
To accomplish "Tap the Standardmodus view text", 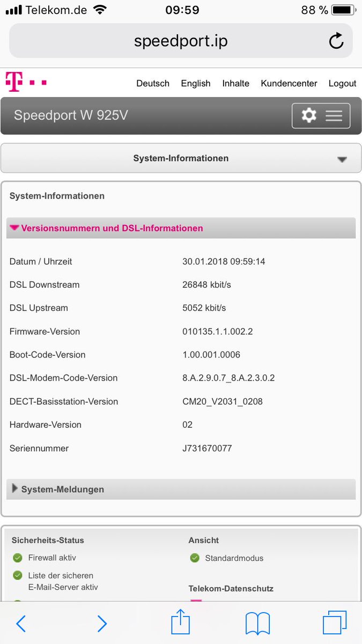I will (234, 558).
